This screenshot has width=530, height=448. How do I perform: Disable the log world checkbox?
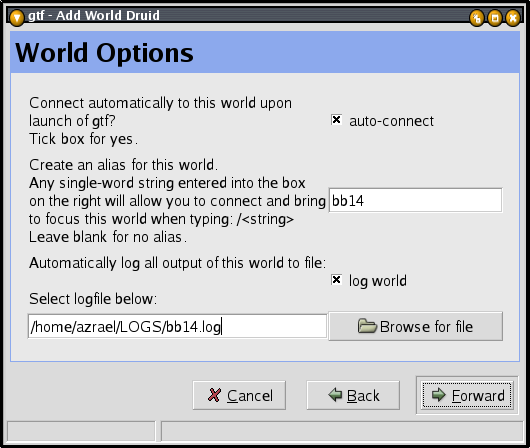(x=336, y=280)
